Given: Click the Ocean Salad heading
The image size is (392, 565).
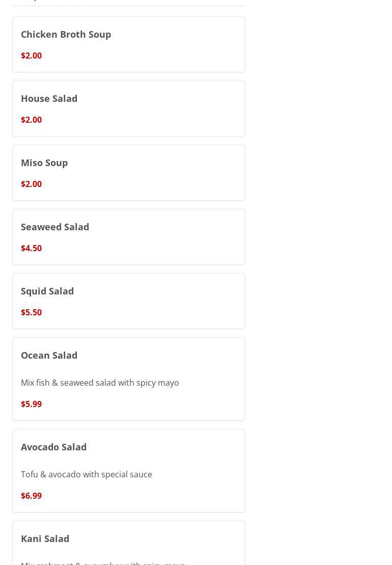Looking at the screenshot, I should click(x=49, y=355).
